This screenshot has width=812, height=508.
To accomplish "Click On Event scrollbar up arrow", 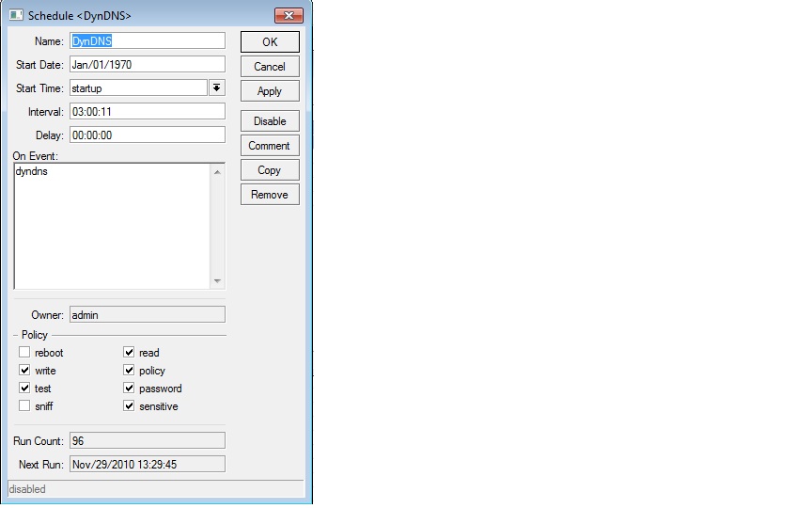I will (x=217, y=172).
